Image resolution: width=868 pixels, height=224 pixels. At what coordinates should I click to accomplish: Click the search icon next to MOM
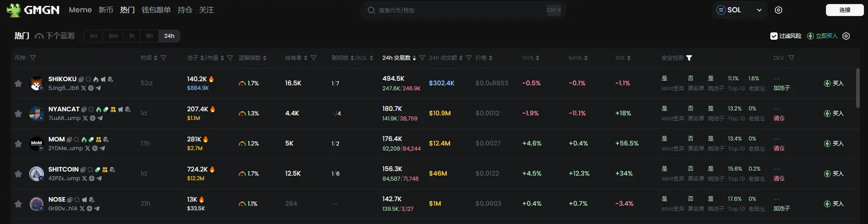pyautogui.click(x=77, y=140)
